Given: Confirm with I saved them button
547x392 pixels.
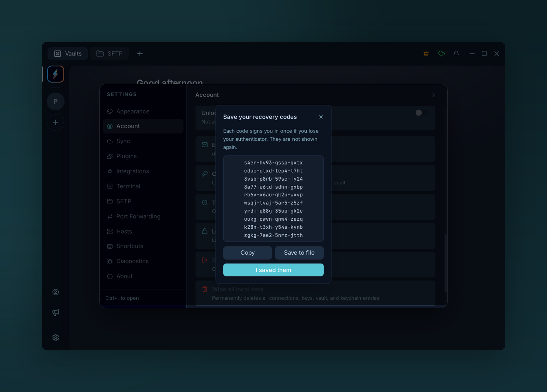Looking at the screenshot, I should pyautogui.click(x=273, y=270).
